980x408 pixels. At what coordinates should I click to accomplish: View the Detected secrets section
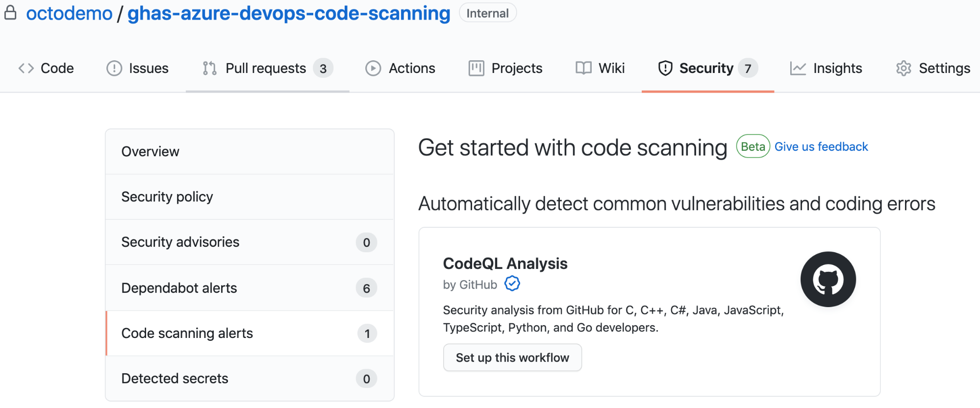[175, 378]
